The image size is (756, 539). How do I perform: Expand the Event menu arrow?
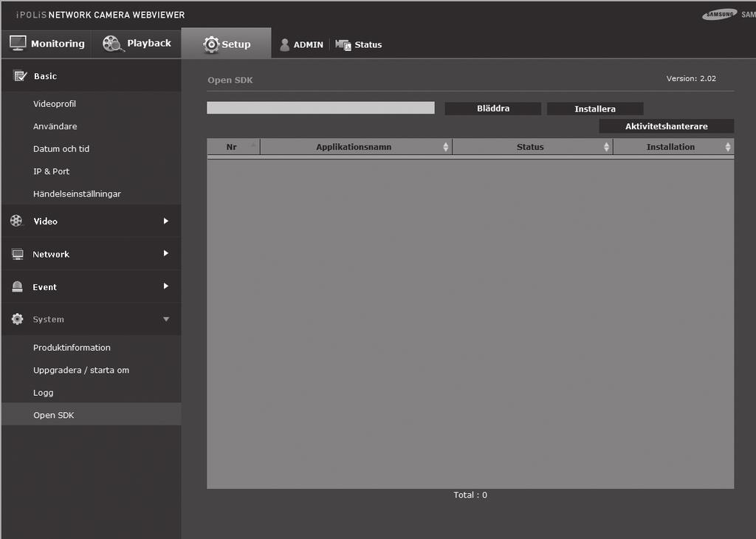166,286
